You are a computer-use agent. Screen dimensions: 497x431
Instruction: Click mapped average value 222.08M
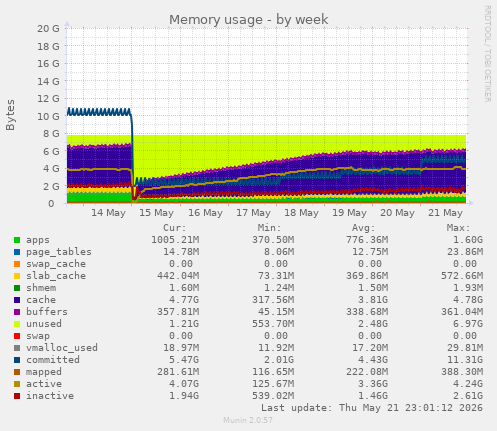(x=367, y=372)
